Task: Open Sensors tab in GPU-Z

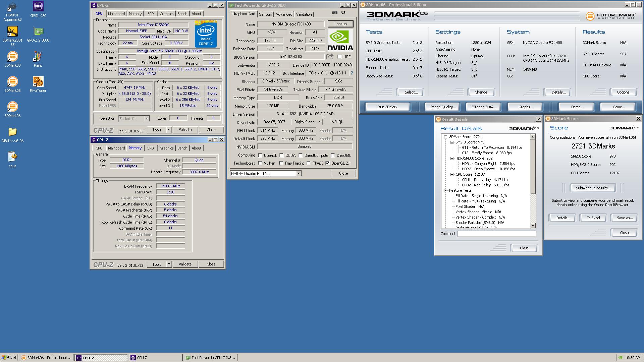Action: [x=265, y=14]
